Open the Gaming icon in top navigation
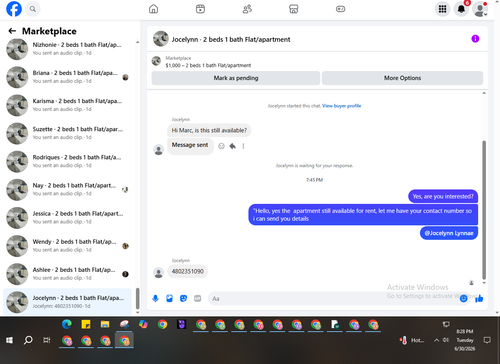 340,9
